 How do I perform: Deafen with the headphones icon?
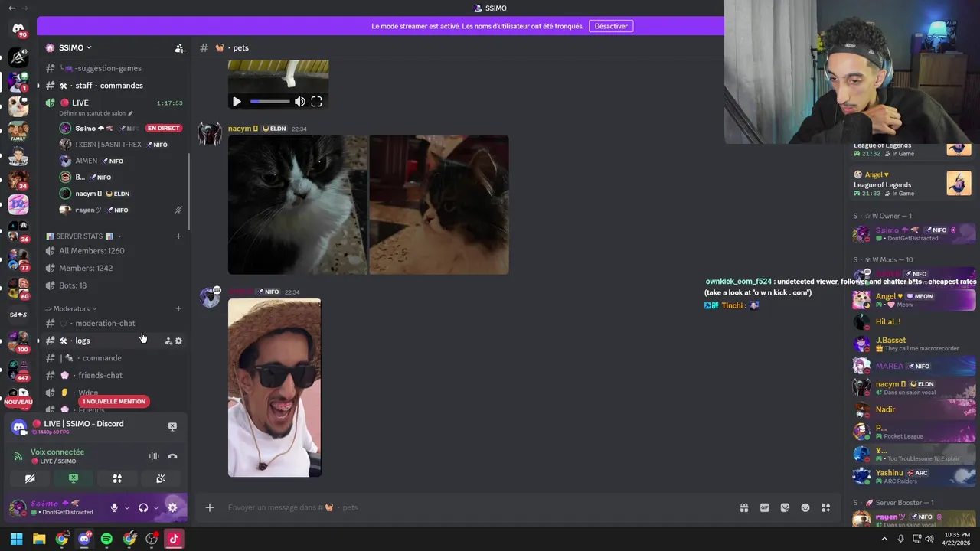pyautogui.click(x=143, y=507)
